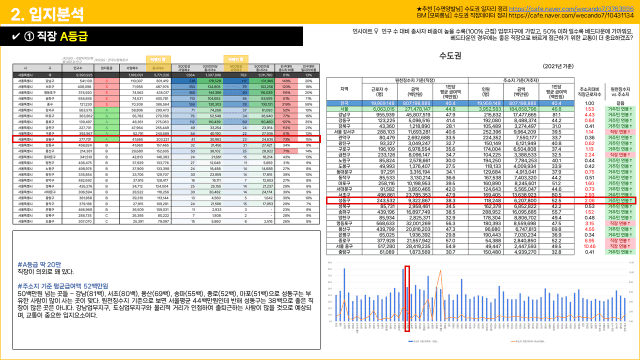Click the first yellow label above the left table
Viewport: 640px width, 360px height.
click(x=158, y=59)
